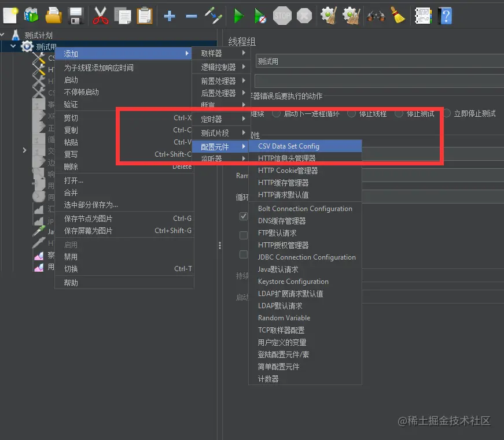Viewport: 504px width, 440px height.
Task: Click the Collapse all minus icon
Action: click(x=192, y=16)
